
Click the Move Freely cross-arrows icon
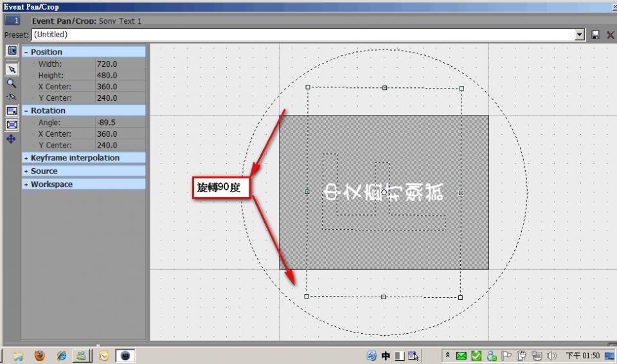click(x=12, y=139)
